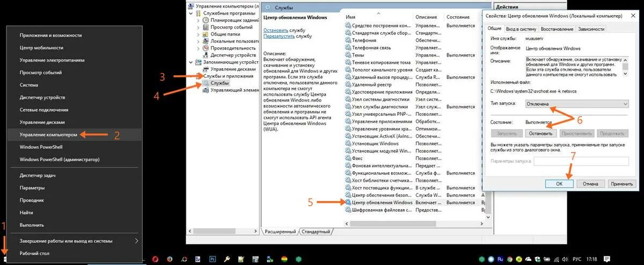The height and width of the screenshot is (265, 644).
Task: Select Общие папки in the tree
Action: point(221,34)
